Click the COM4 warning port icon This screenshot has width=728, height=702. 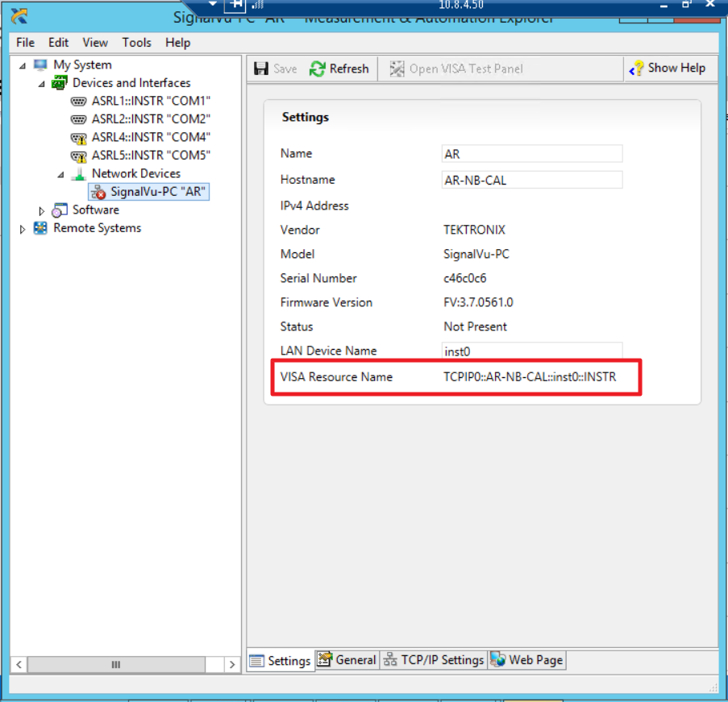(78, 138)
